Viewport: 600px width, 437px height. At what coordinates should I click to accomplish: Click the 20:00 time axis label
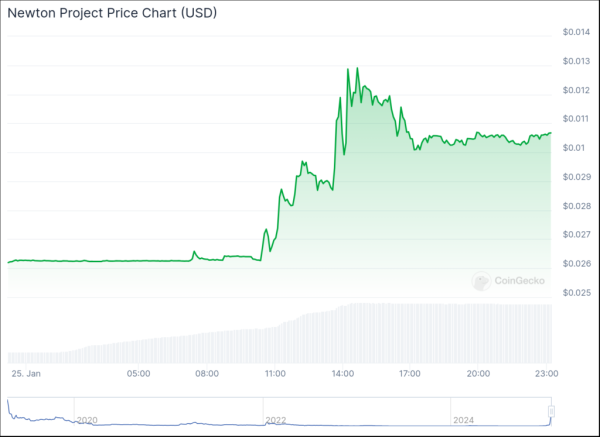tap(478, 373)
